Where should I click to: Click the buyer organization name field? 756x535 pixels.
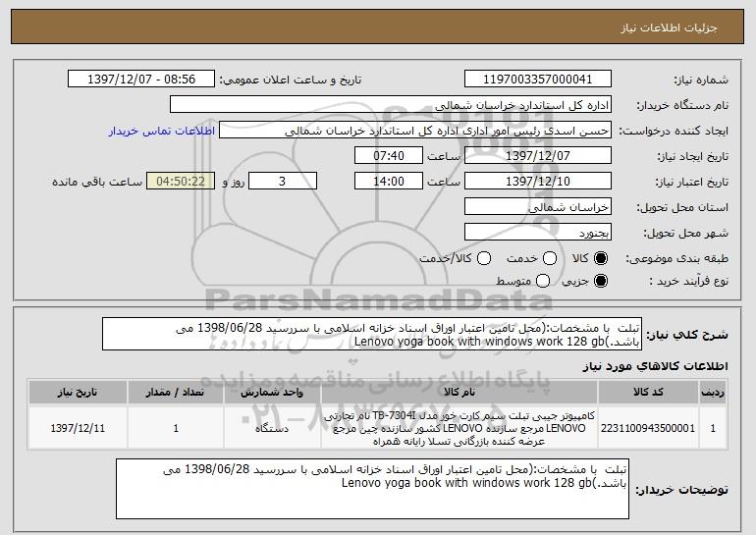[391, 105]
